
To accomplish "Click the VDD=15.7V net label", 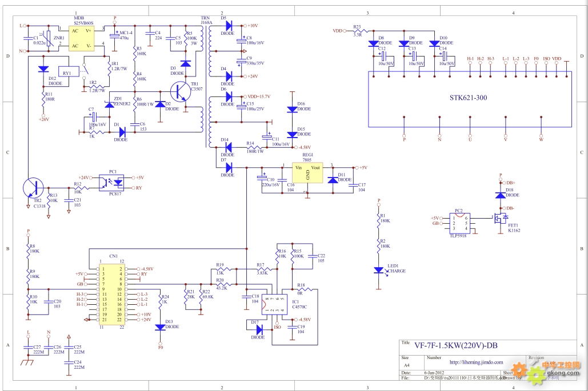I will pos(259,96).
